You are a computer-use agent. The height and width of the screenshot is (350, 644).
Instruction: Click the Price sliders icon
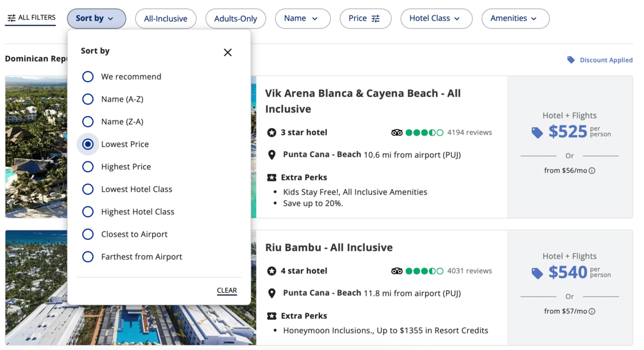coord(375,18)
